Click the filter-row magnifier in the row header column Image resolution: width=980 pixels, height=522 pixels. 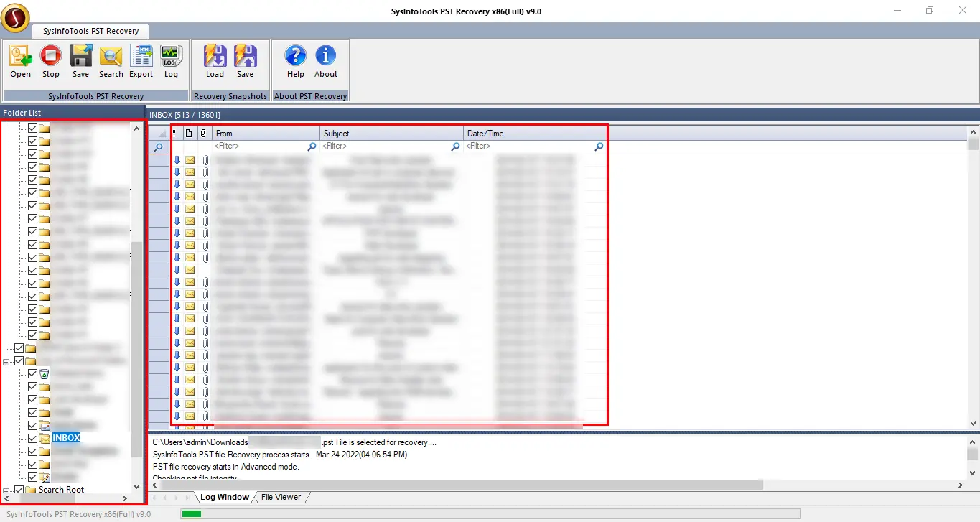[x=159, y=147]
